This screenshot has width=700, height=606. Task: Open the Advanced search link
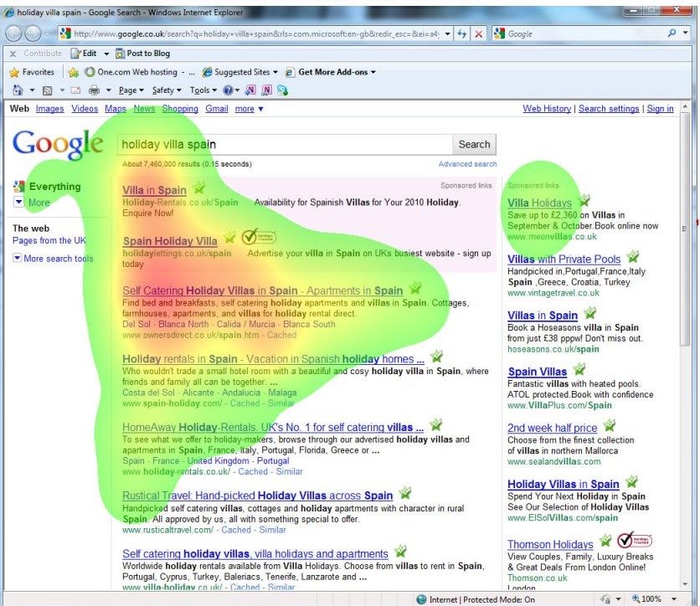[x=466, y=164]
